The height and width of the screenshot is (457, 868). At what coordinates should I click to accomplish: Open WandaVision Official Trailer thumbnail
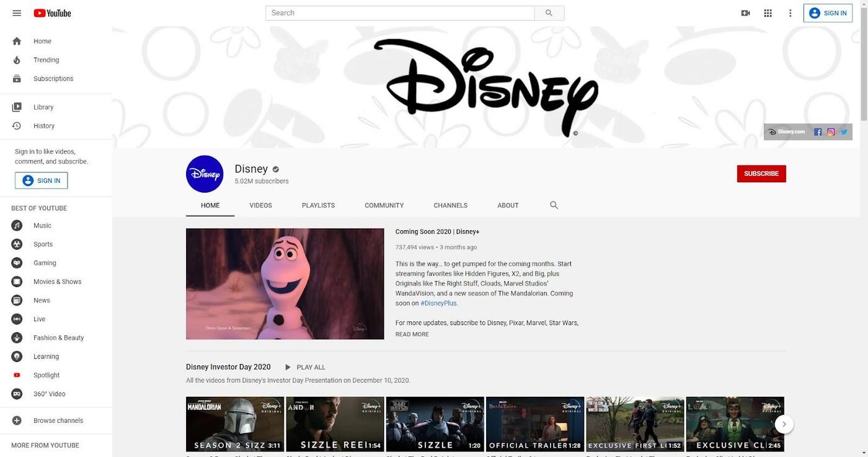(535, 424)
